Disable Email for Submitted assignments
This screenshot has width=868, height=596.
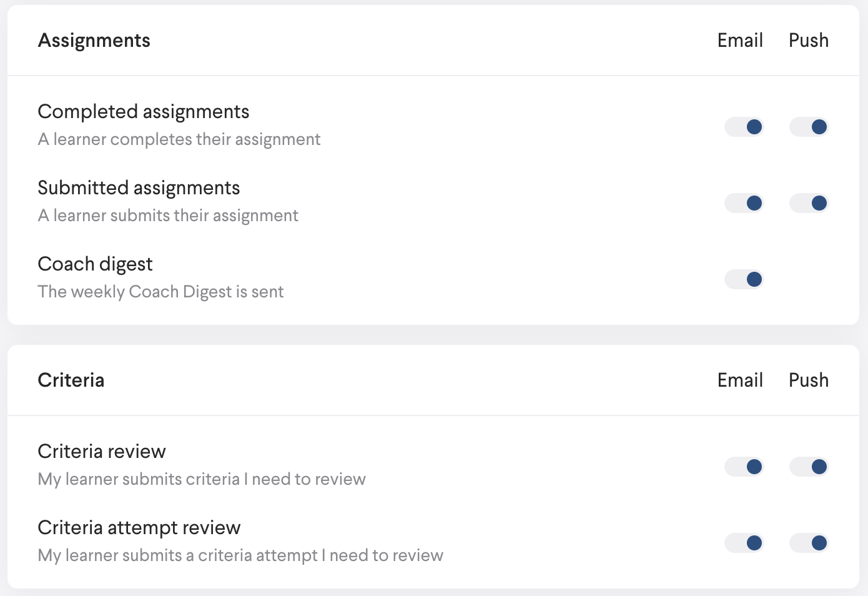(744, 203)
